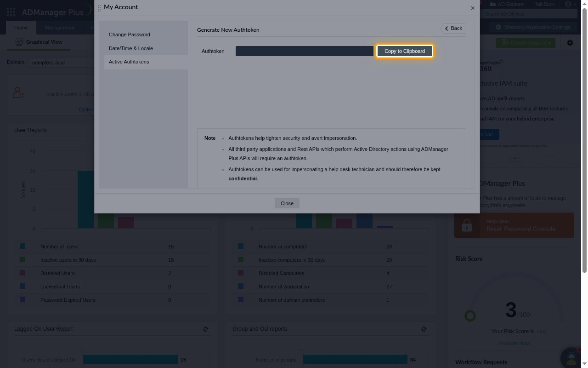Image resolution: width=588 pixels, height=368 pixels.
Task: Open the Management tab
Action: tap(59, 28)
